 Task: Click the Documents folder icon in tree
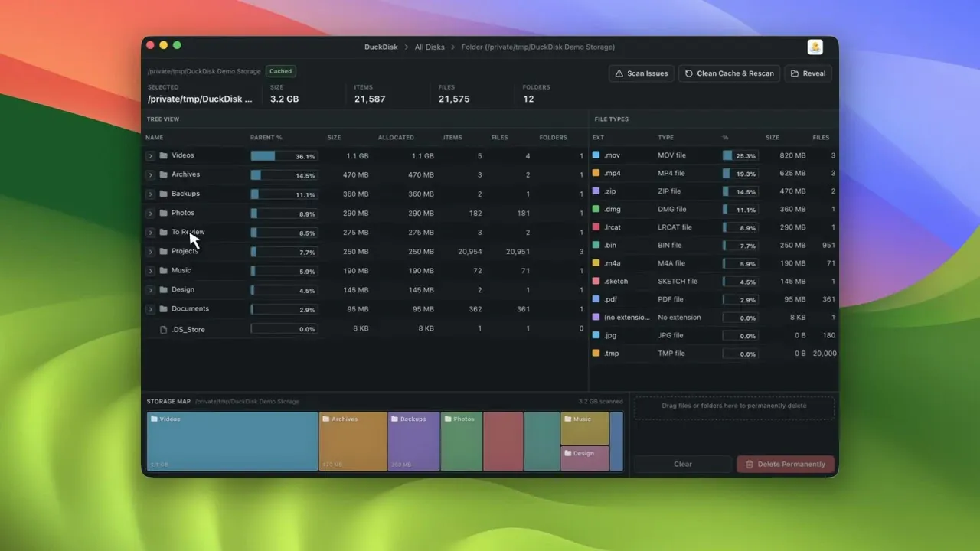[x=164, y=308]
